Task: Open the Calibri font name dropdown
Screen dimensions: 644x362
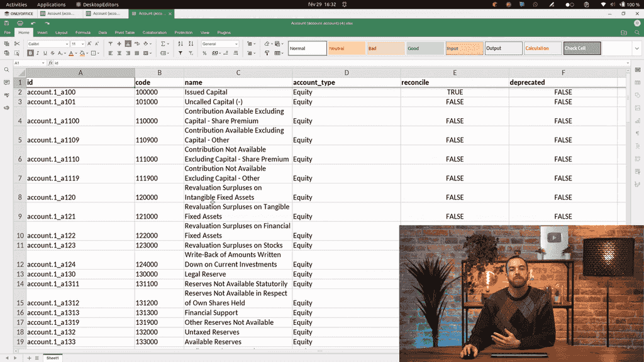Action: [67, 44]
